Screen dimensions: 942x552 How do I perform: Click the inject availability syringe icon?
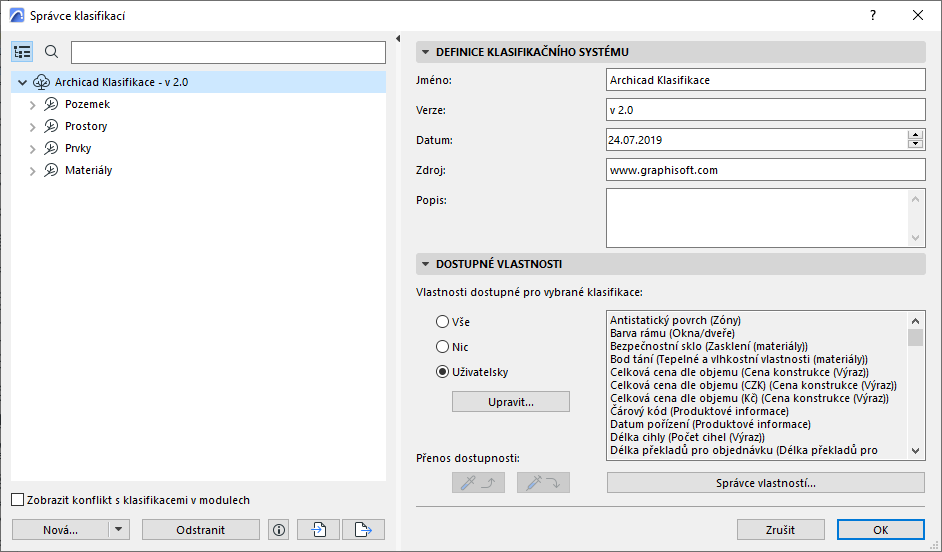tap(543, 482)
